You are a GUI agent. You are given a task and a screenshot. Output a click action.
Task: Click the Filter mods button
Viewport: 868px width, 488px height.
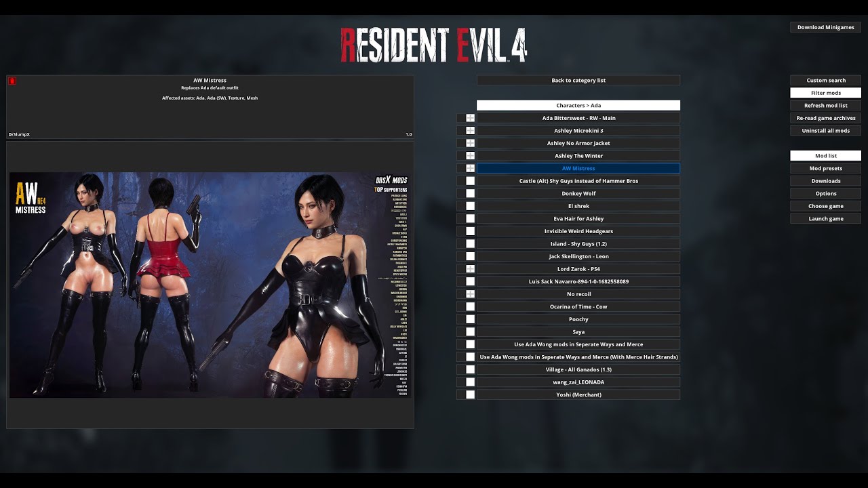(825, 93)
